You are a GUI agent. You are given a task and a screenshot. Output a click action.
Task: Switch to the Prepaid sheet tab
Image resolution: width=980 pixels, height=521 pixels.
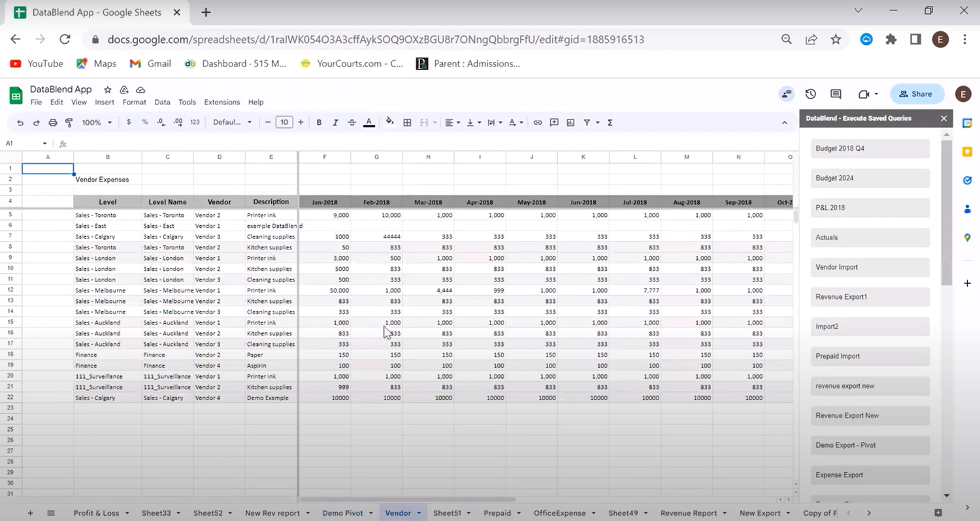pos(497,513)
